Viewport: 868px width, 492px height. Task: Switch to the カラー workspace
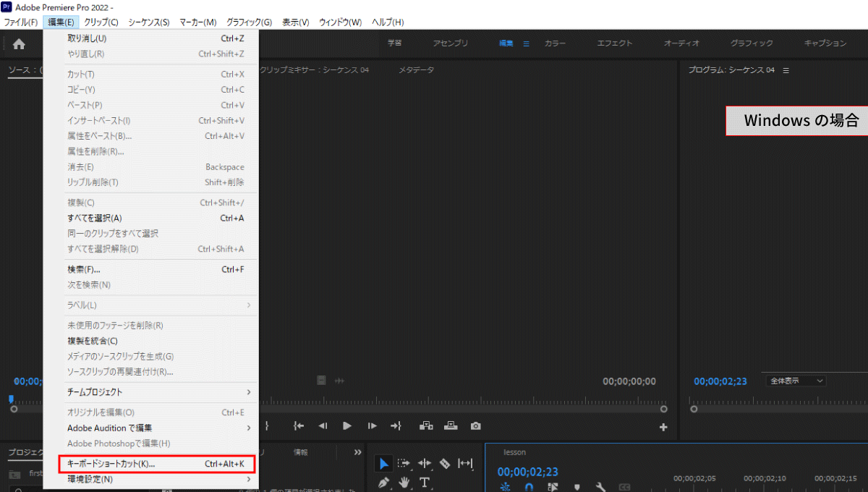coord(556,43)
